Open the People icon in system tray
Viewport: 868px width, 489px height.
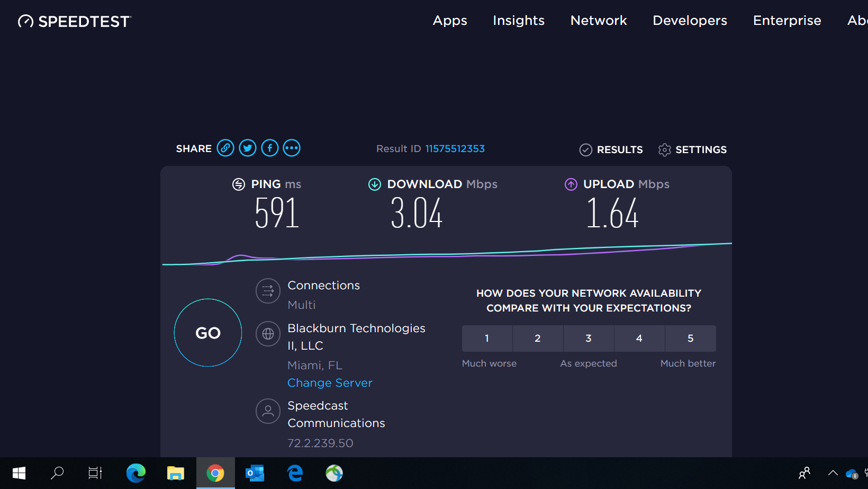tap(804, 473)
